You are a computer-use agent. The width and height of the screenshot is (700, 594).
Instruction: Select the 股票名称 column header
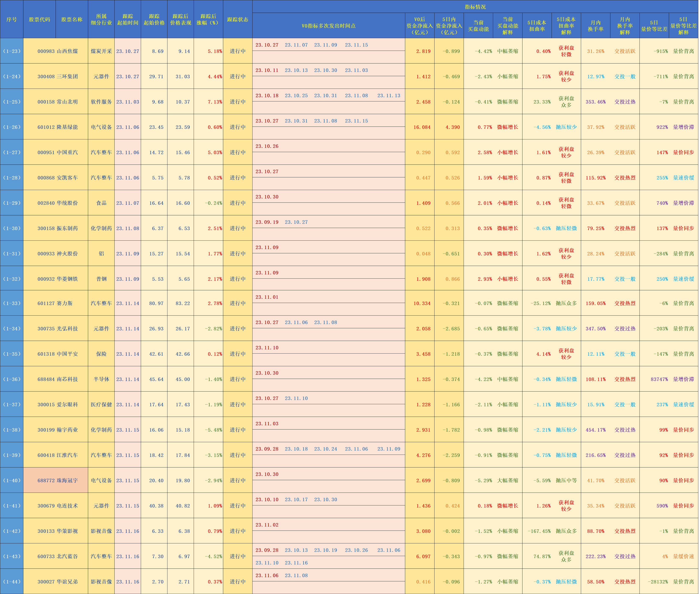pos(72,19)
